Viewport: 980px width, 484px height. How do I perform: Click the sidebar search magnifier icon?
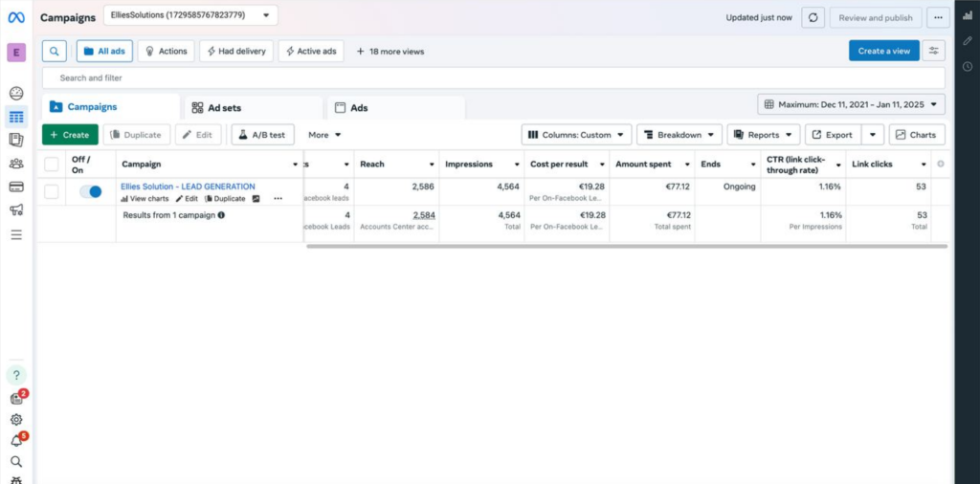pyautogui.click(x=16, y=461)
